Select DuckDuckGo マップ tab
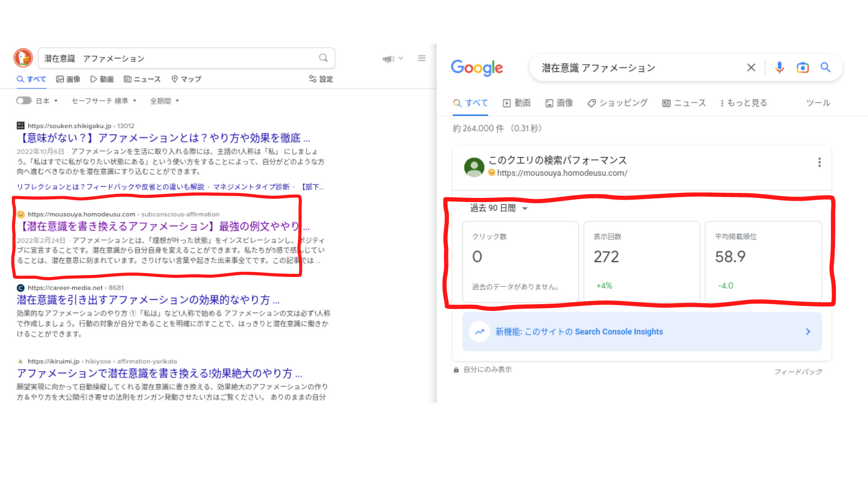The width and height of the screenshot is (868, 488). (x=186, y=79)
